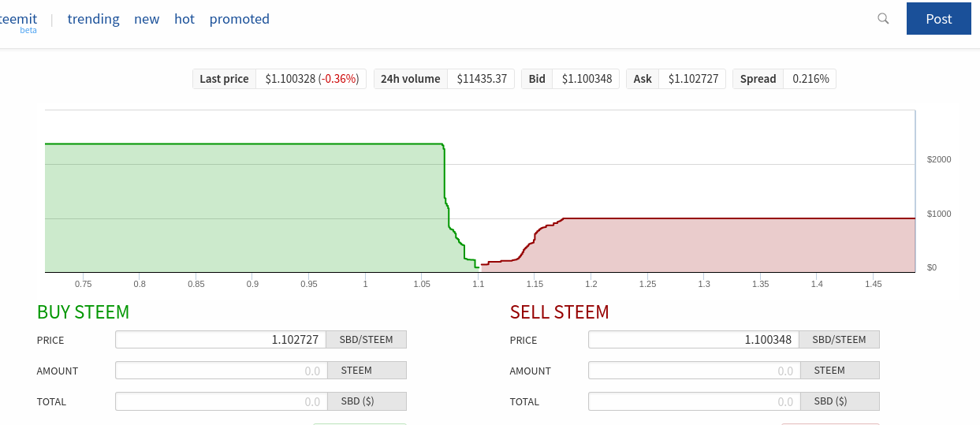Open the promoted posts feed
This screenshot has width=980, height=425.
tap(240, 19)
